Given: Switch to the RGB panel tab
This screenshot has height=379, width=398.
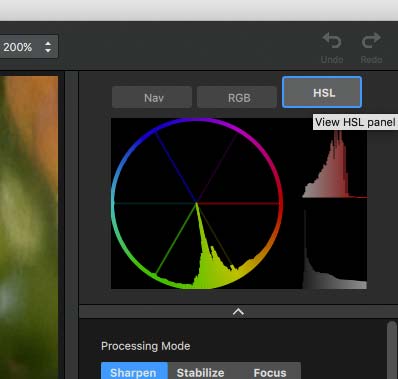Looking at the screenshot, I should [x=237, y=98].
